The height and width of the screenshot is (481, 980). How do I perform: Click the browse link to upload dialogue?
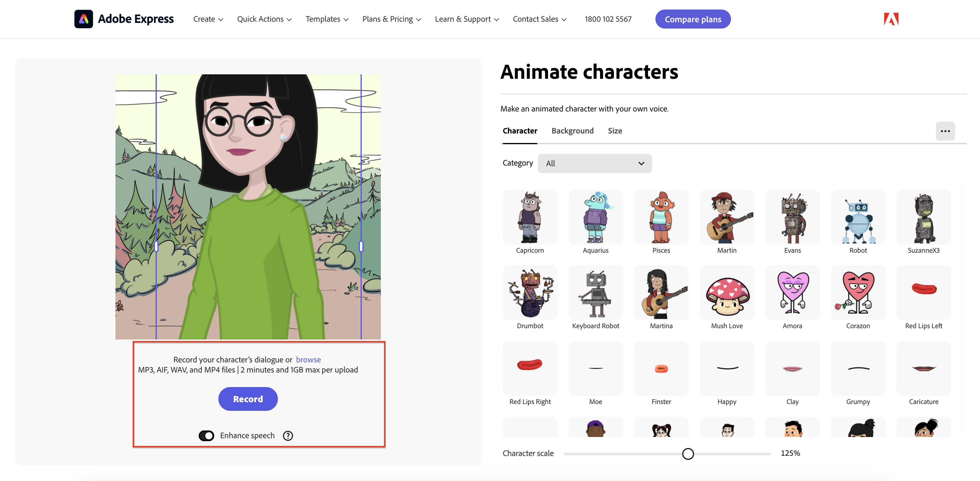tap(308, 359)
